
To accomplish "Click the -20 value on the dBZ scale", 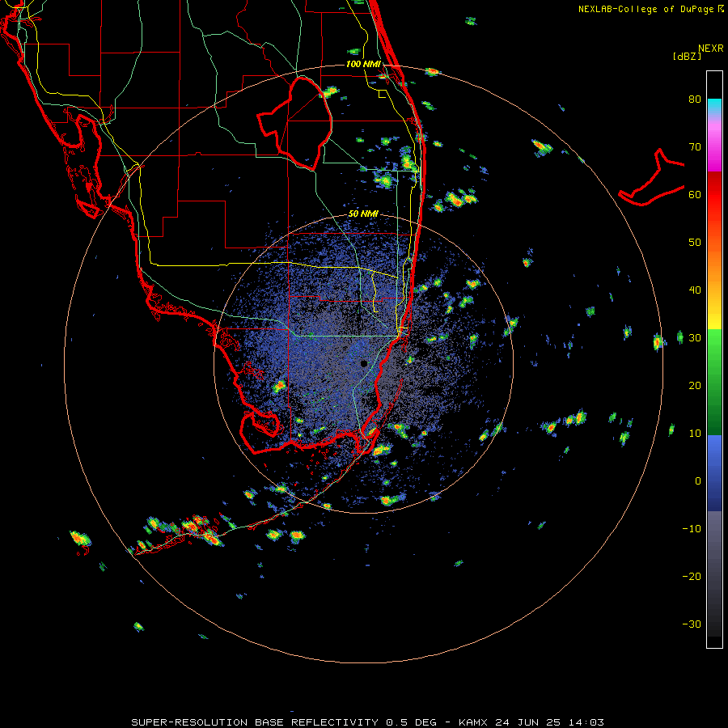I will (692, 576).
